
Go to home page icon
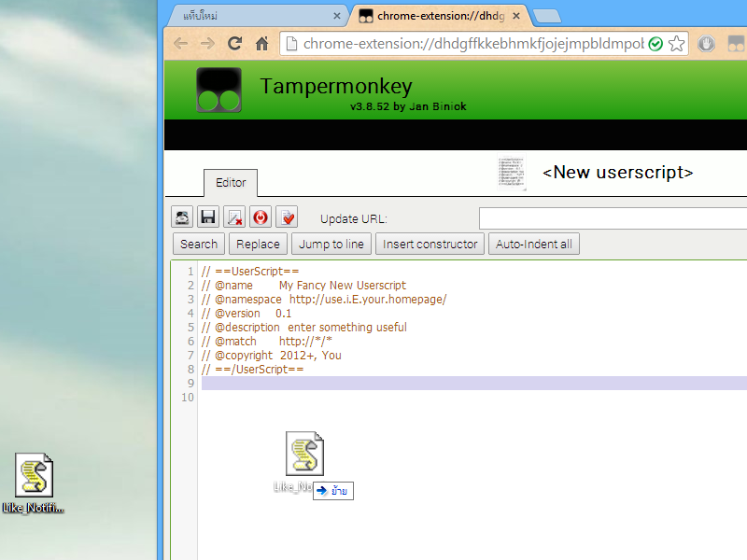tap(261, 44)
